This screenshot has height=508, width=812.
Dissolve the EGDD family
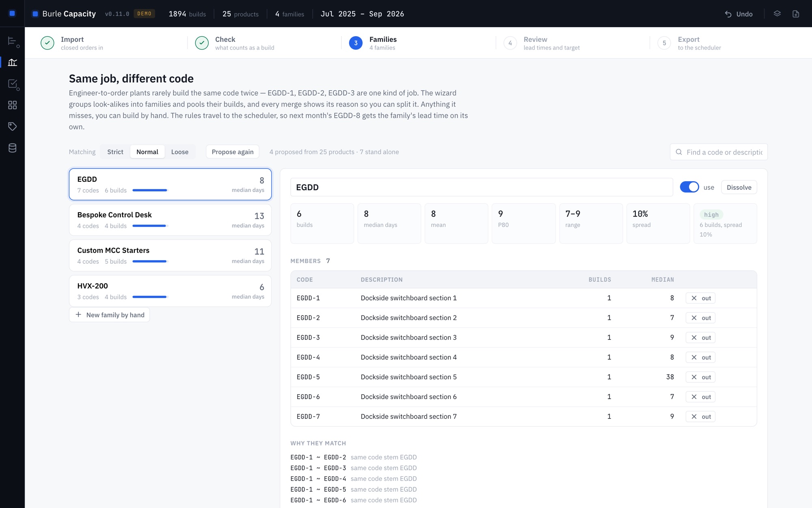[x=739, y=187]
